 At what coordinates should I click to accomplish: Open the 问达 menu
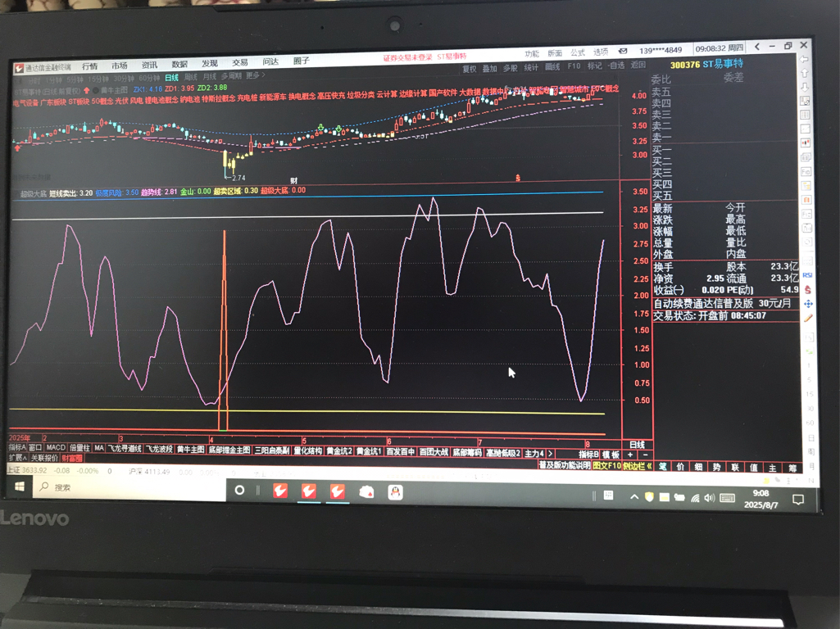click(x=270, y=61)
